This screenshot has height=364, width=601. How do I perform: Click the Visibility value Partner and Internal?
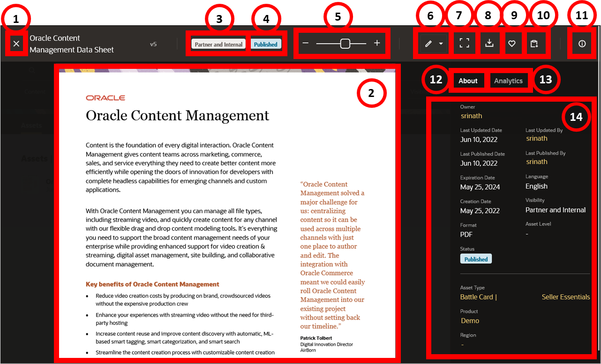click(556, 210)
